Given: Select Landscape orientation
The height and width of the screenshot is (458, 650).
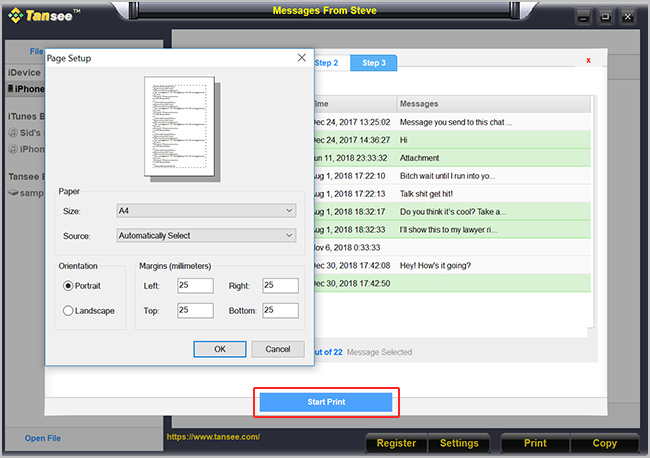Looking at the screenshot, I should [x=69, y=311].
